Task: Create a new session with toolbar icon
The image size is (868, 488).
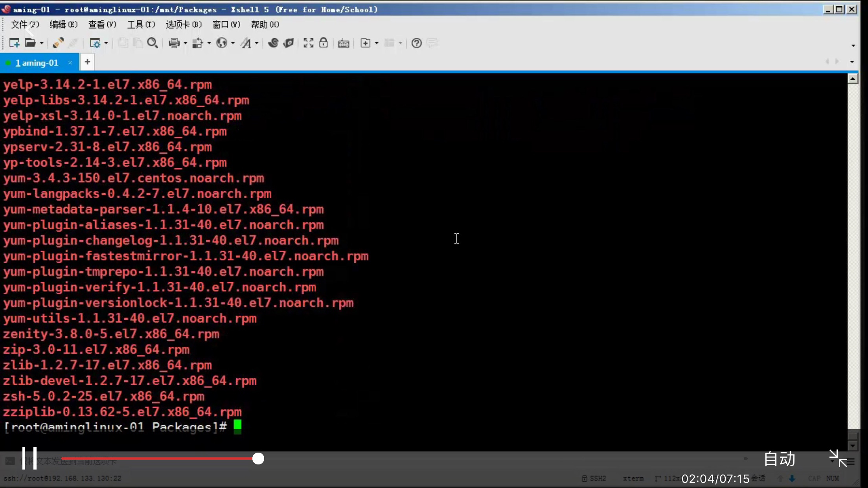Action: (15, 43)
